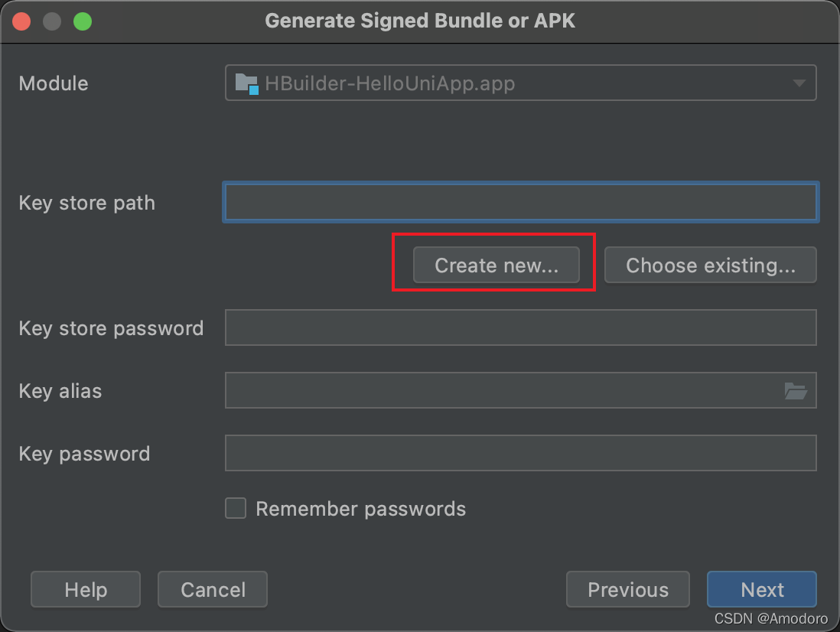Proceed with the Next button
Viewport: 840px width, 632px height.
[x=762, y=589]
